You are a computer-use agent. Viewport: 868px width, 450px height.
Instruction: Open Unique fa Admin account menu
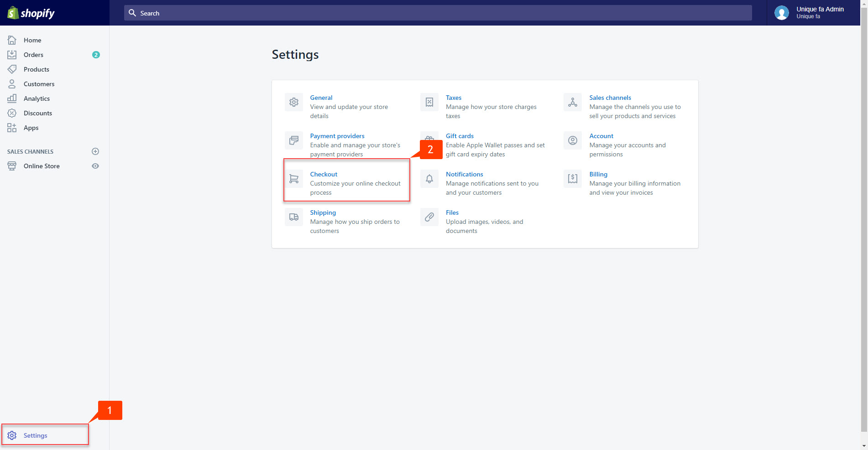pyautogui.click(x=813, y=13)
